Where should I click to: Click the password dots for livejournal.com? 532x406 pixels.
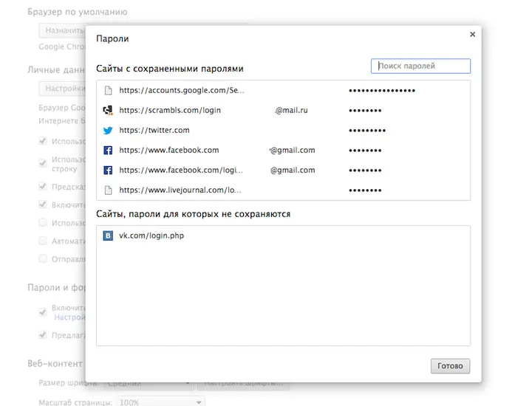[365, 190]
